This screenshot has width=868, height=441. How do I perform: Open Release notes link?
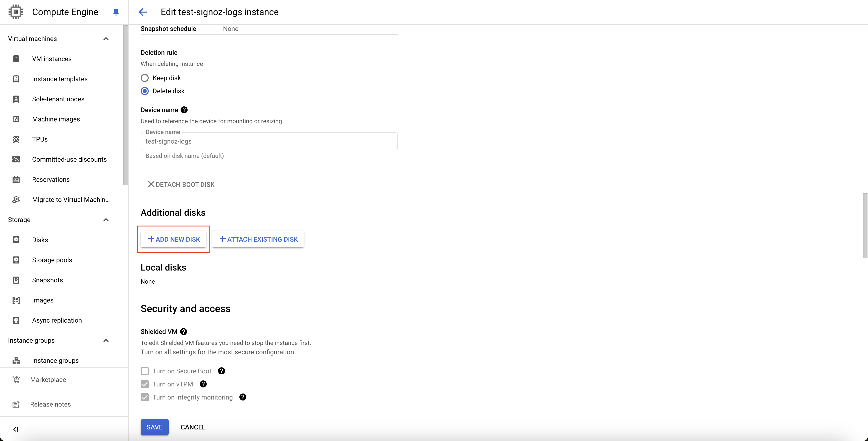(x=50, y=404)
